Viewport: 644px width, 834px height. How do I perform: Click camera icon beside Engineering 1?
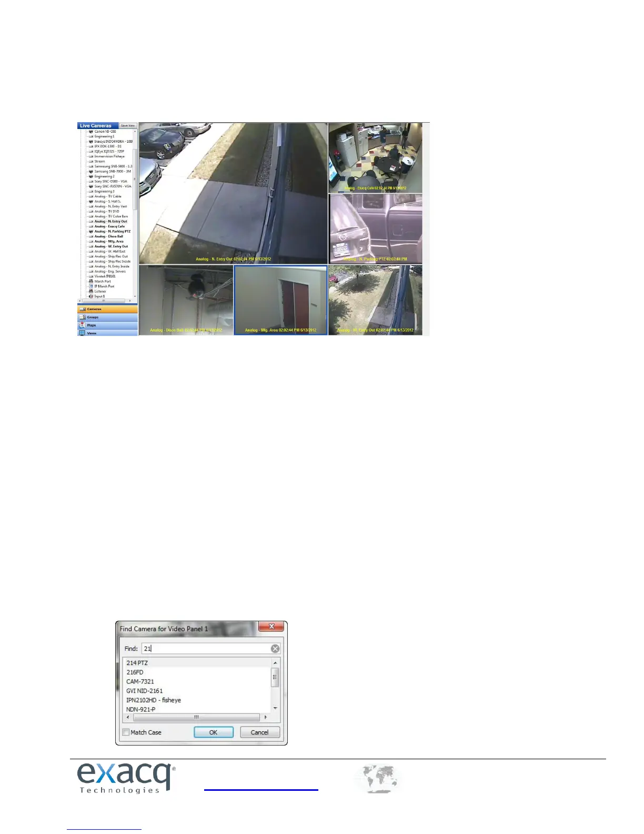(x=90, y=136)
